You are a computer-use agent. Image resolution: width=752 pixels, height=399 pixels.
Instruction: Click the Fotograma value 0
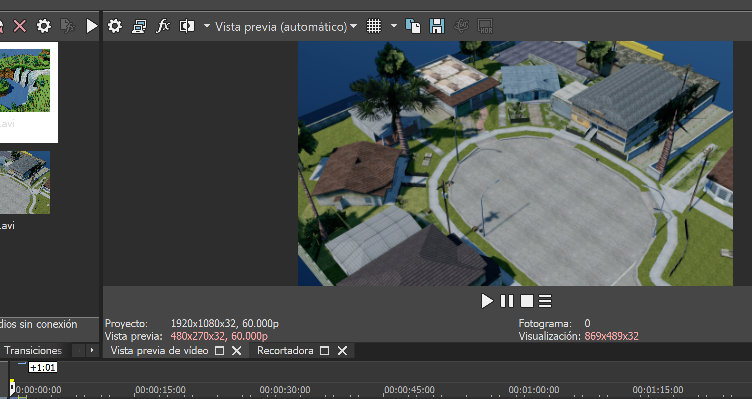[x=587, y=323]
